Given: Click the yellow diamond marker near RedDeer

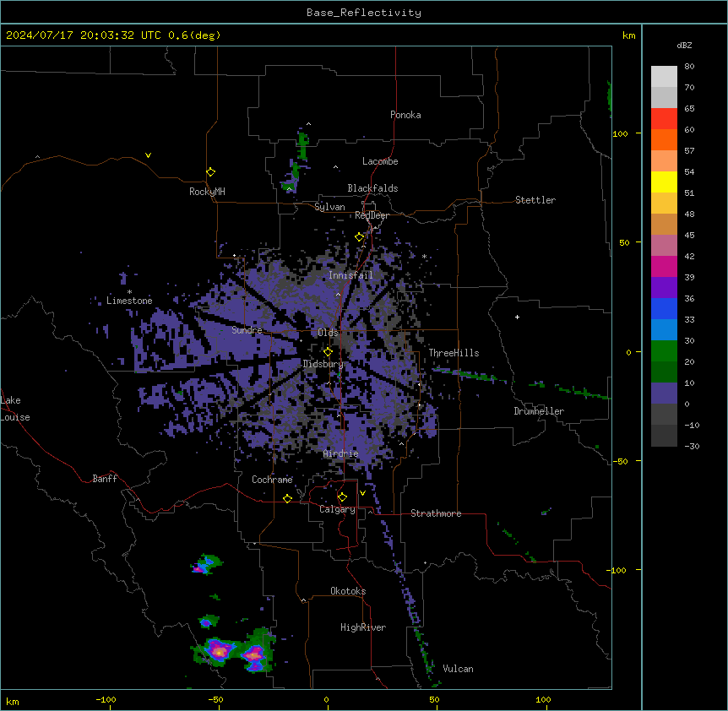Looking at the screenshot, I should [360, 237].
